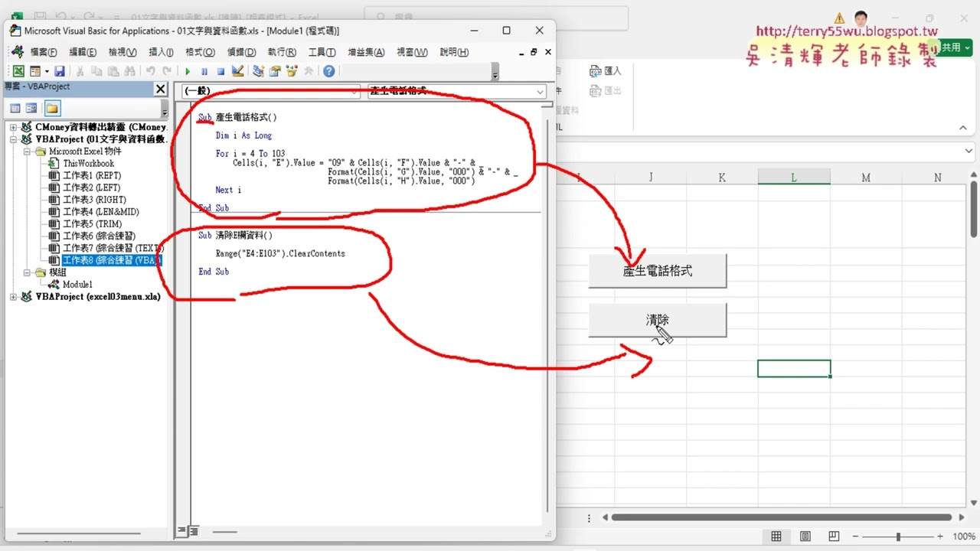980x551 pixels.
Task: Select 工作表5 (TRIM) in project tree
Action: pos(92,224)
